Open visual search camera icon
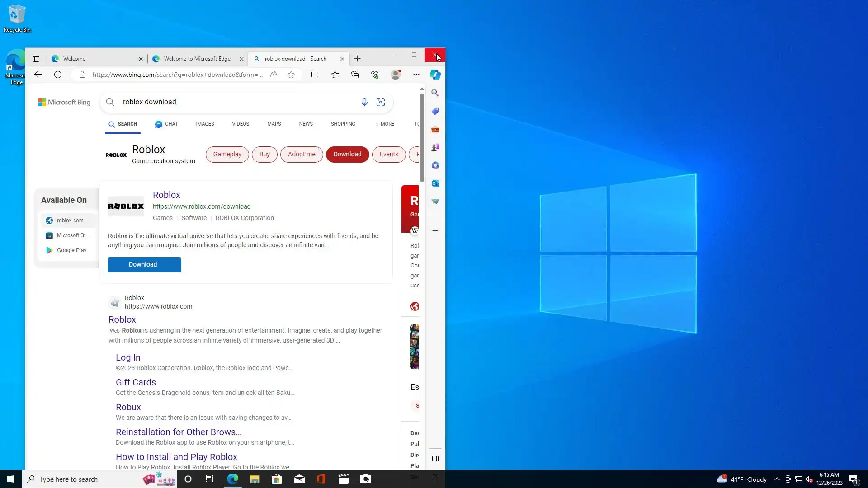This screenshot has width=868, height=488. tap(381, 102)
